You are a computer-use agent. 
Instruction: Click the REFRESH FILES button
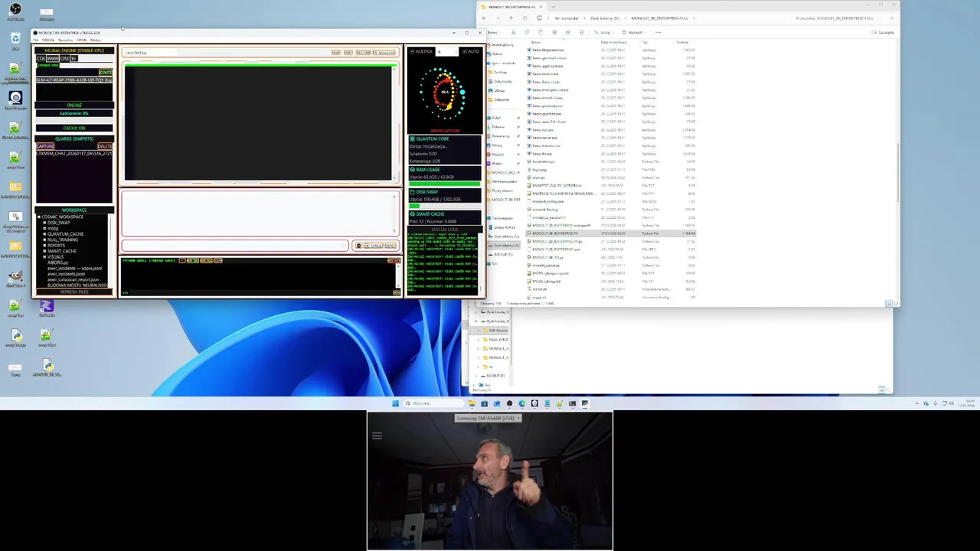(x=74, y=292)
